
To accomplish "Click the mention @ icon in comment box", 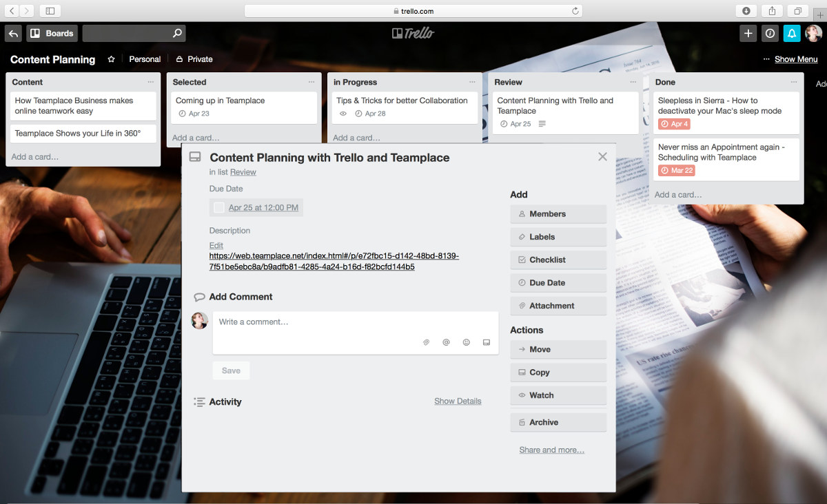I will pyautogui.click(x=446, y=342).
